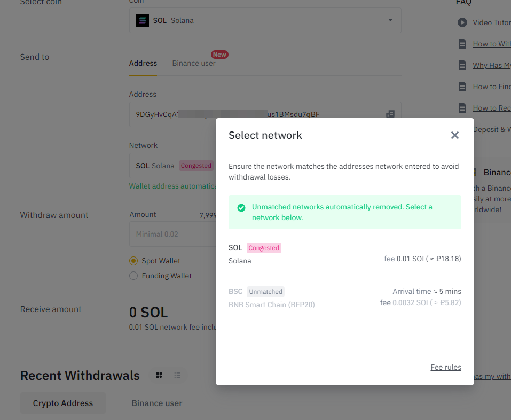Viewport: 511px width, 420px height.
Task: Select the Crypto Address withdrawals tab
Action: pyautogui.click(x=63, y=403)
